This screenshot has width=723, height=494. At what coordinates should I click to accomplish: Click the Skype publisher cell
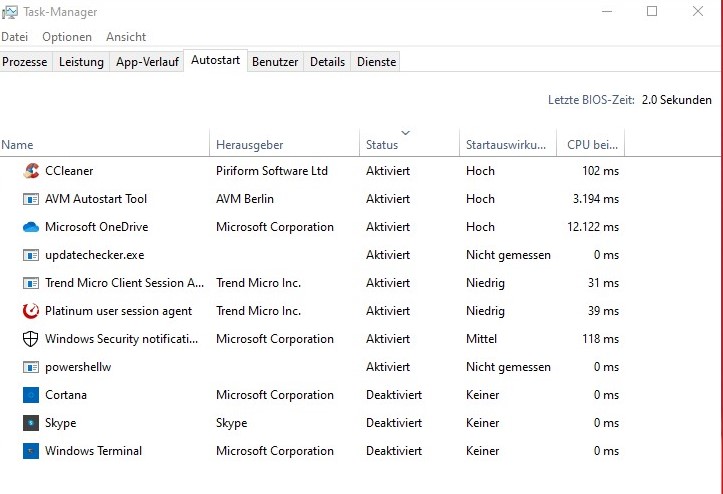pyautogui.click(x=231, y=423)
